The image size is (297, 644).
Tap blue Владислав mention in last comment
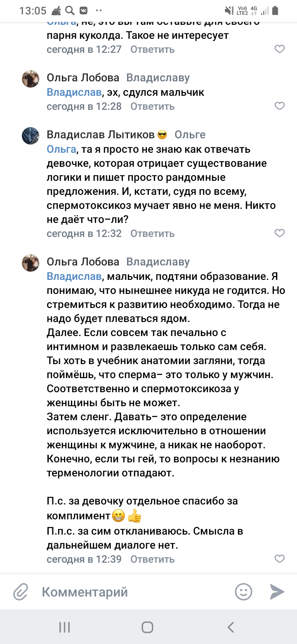[74, 276]
